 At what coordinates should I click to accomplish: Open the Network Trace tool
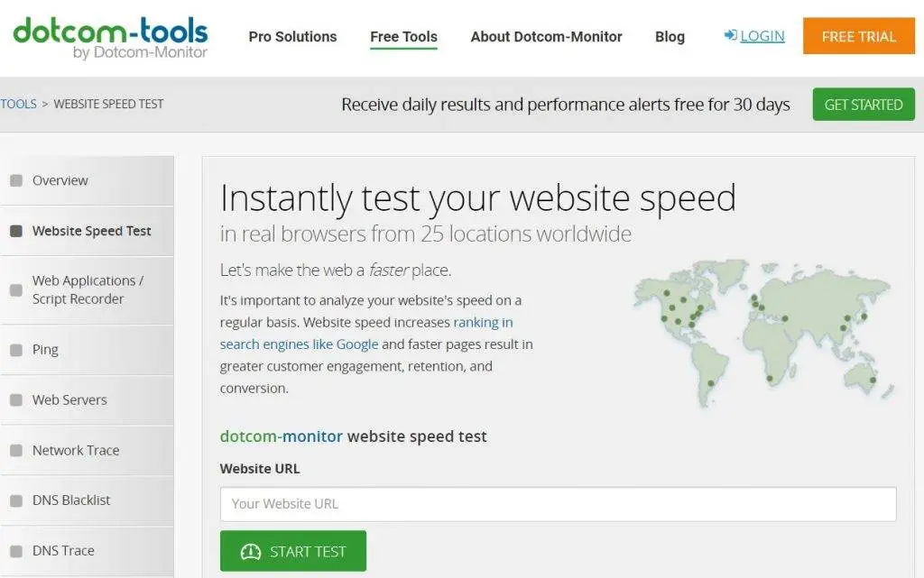click(88, 450)
